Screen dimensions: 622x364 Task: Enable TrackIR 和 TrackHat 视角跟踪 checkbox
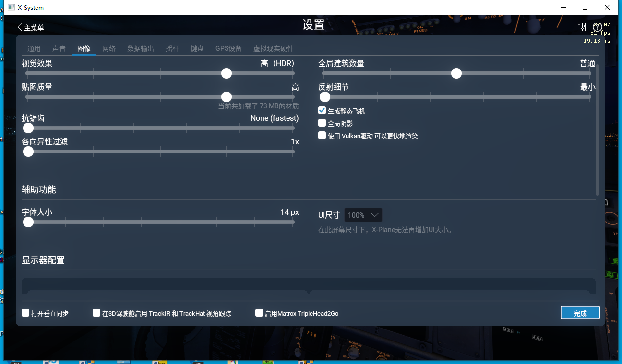click(x=96, y=313)
